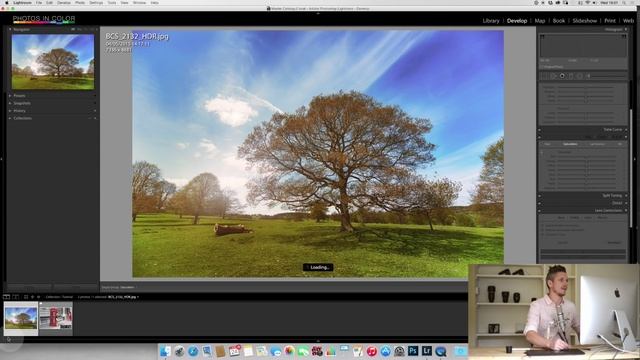Collapse the Navigator panel
The height and width of the screenshot is (360, 640).
10,29
